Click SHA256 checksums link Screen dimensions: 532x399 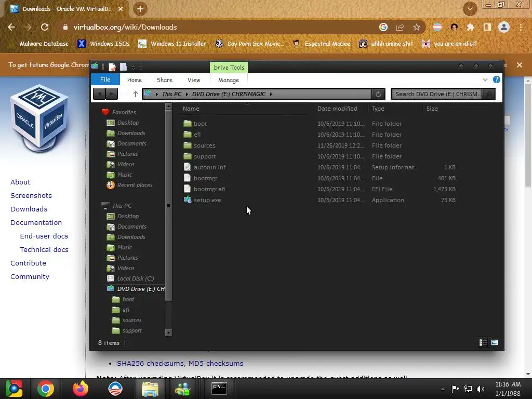(x=151, y=363)
